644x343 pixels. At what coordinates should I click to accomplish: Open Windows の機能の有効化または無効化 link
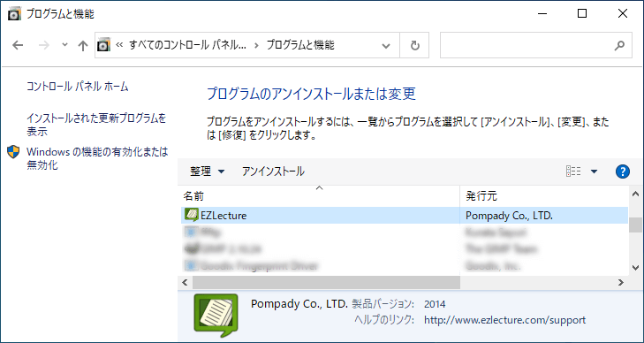click(97, 158)
